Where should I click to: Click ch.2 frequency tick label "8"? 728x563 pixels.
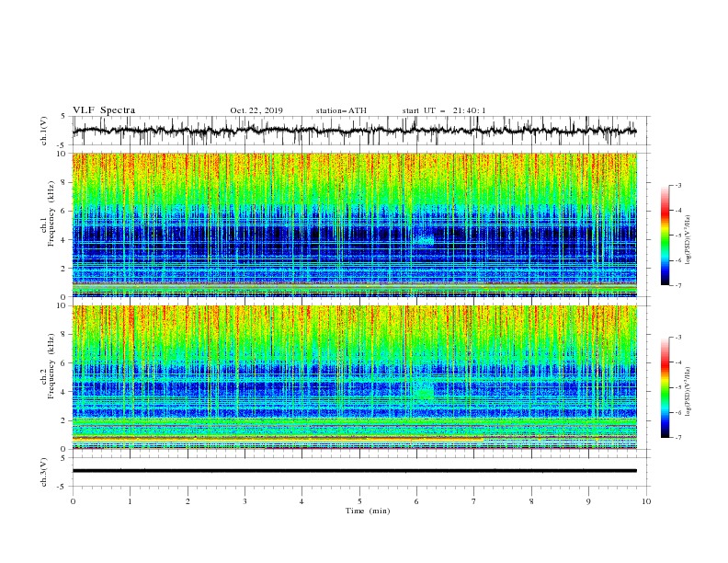(x=63, y=335)
